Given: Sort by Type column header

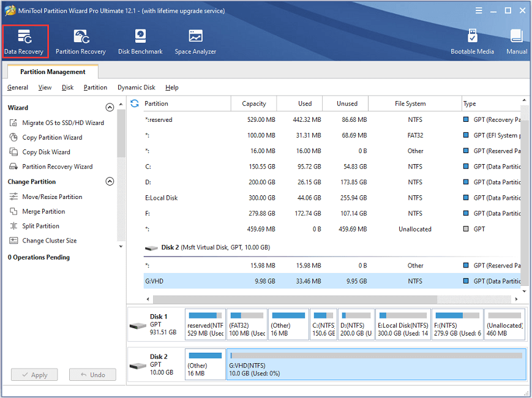Looking at the screenshot, I should [491, 103].
